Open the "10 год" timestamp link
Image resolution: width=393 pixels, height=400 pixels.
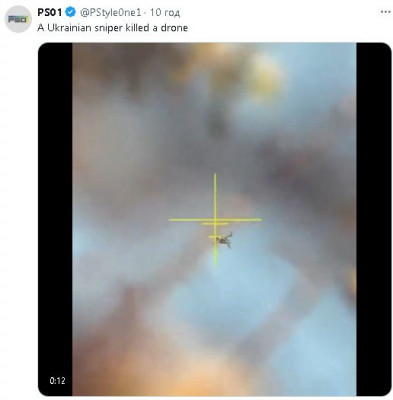point(165,13)
